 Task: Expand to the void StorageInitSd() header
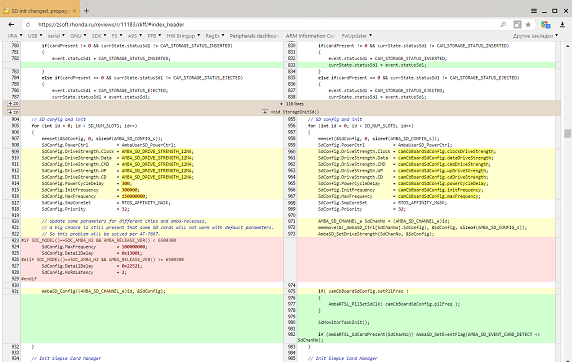tap(291, 112)
